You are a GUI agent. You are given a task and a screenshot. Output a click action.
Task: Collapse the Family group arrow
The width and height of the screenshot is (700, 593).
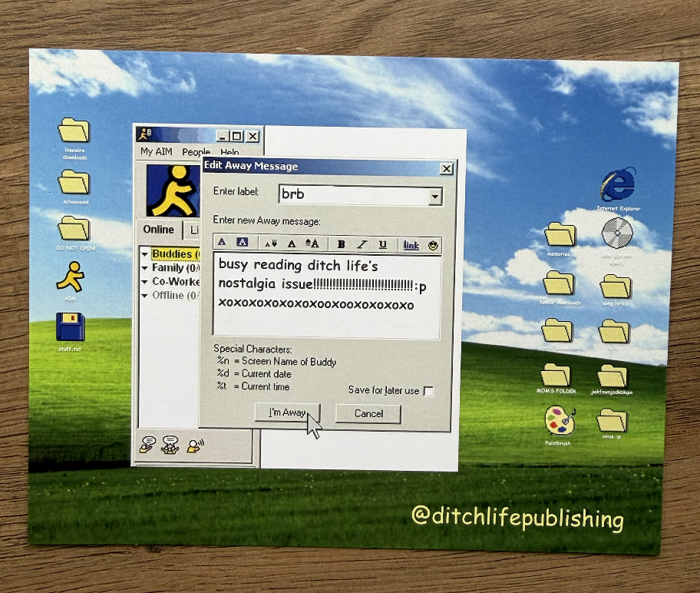pyautogui.click(x=144, y=268)
